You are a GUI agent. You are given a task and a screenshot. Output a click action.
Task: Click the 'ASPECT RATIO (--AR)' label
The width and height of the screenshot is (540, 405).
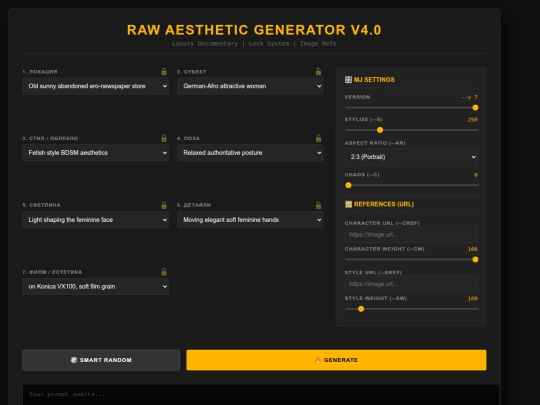[x=375, y=143]
